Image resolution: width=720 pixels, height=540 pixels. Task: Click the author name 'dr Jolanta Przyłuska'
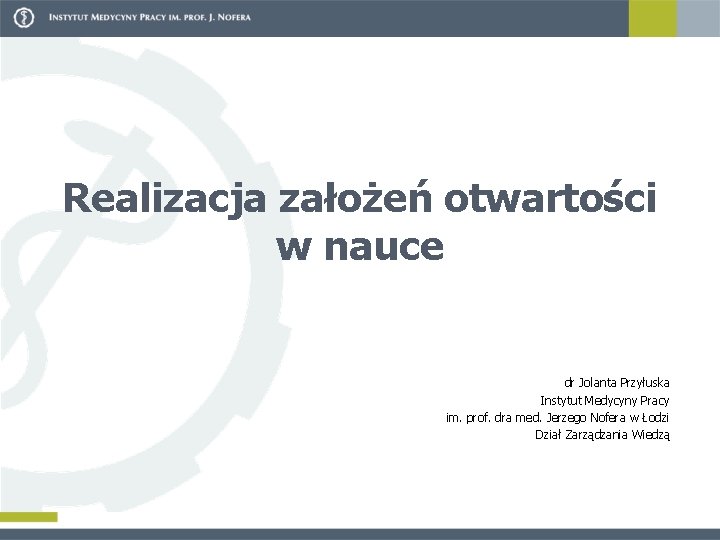(617, 382)
